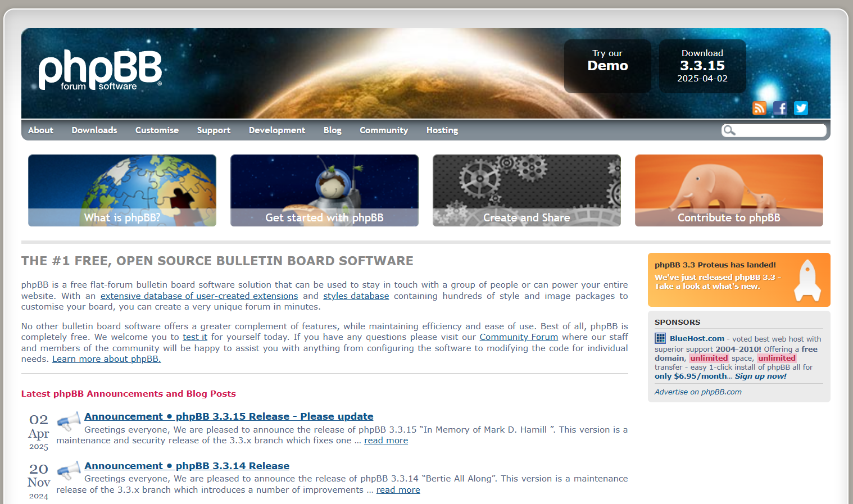Click the megaphone icon beside 3.3.14 announcement
Screen dimensions: 853x504
tap(69, 470)
